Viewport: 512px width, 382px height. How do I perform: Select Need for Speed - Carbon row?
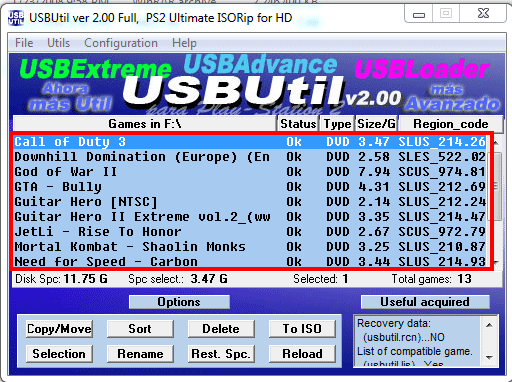(250, 261)
